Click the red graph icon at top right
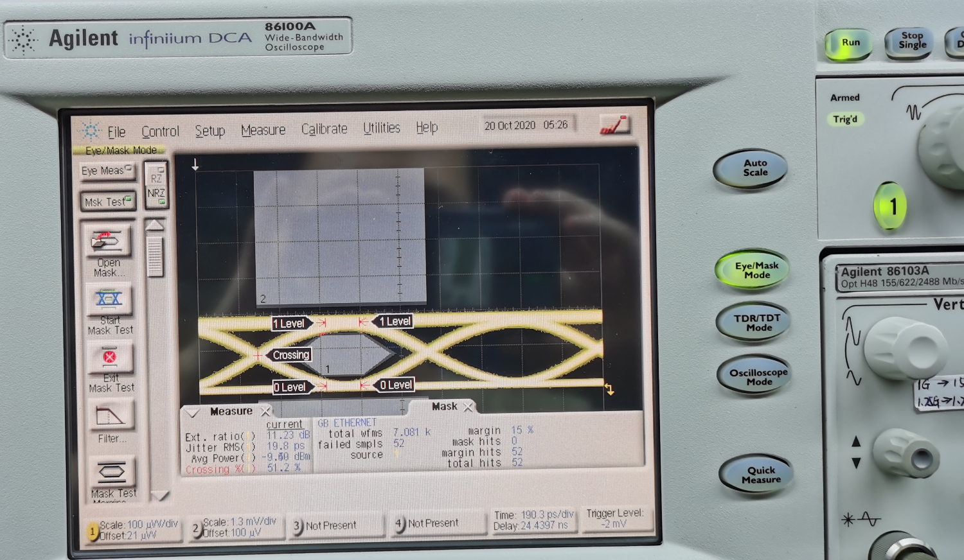 click(x=614, y=125)
